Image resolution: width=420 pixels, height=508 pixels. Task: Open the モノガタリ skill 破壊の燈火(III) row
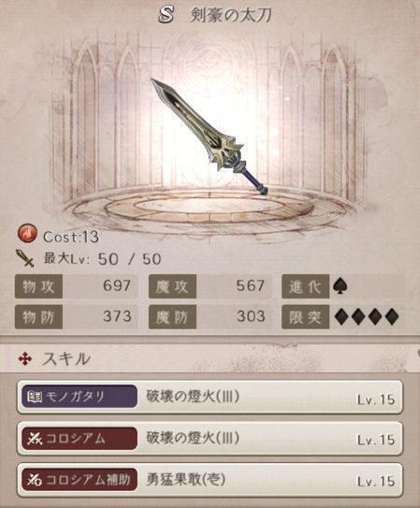[x=210, y=398]
